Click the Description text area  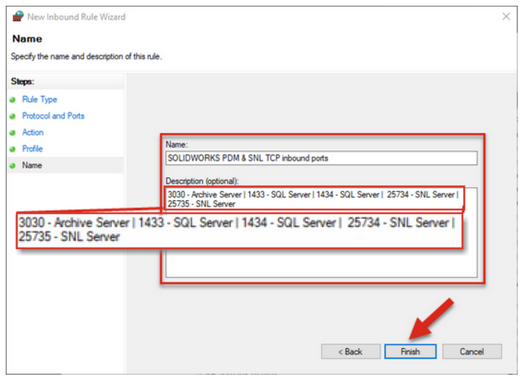(321, 232)
